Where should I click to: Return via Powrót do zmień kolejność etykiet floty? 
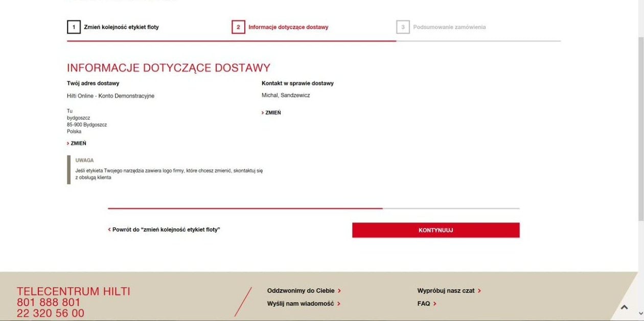tap(164, 230)
